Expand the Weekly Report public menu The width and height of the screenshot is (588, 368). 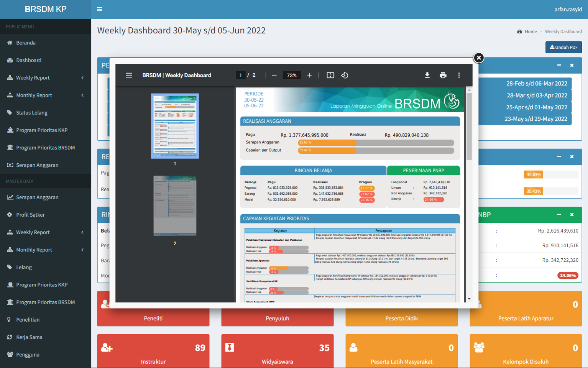(45, 78)
